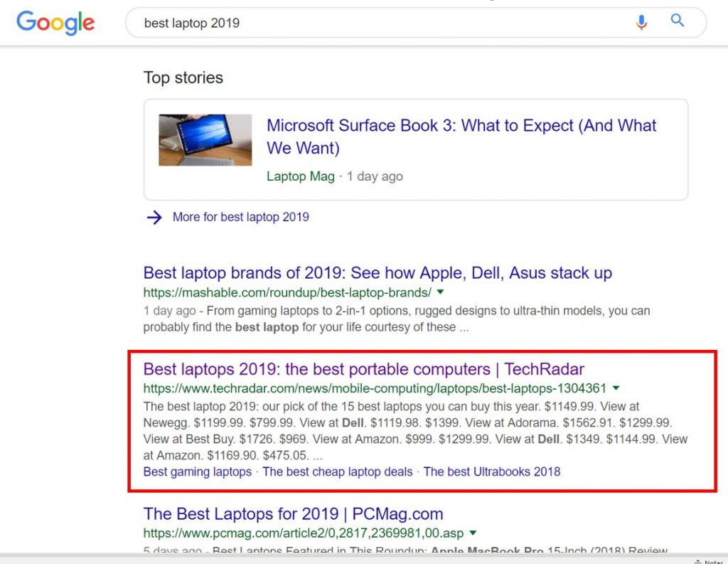Activate voice search microphone icon
The height and width of the screenshot is (564, 728).
641,22
